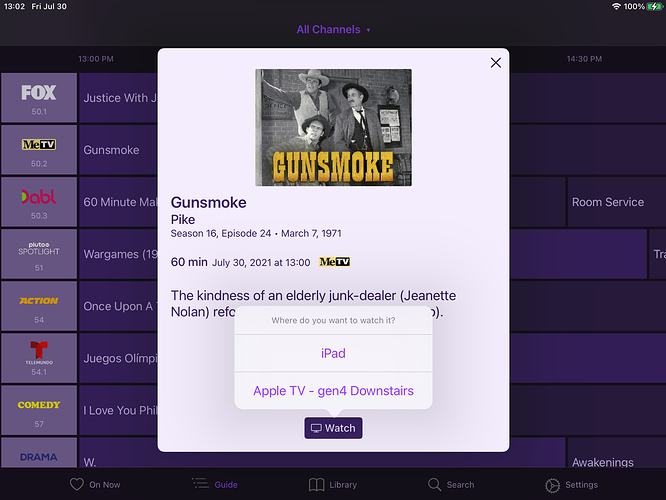Select the Action channel 54 logo

(x=39, y=306)
